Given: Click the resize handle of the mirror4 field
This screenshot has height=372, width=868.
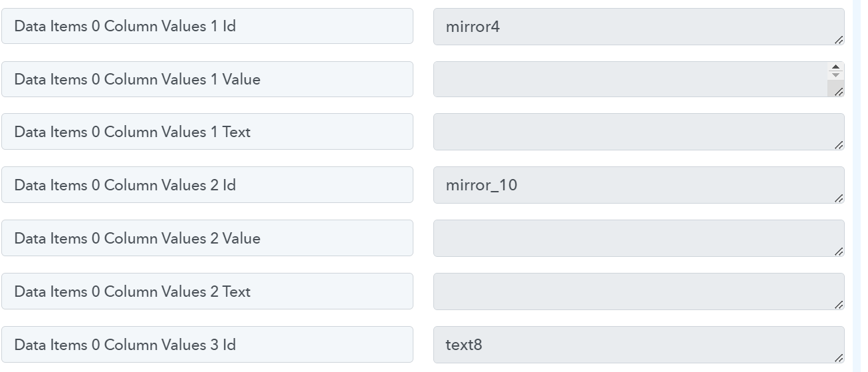Looking at the screenshot, I should pyautogui.click(x=839, y=40).
